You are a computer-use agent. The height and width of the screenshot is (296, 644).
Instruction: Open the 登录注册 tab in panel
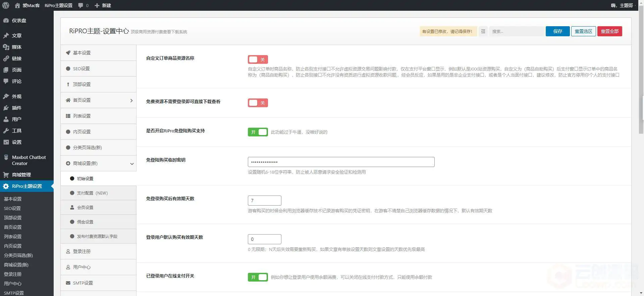pyautogui.click(x=98, y=251)
